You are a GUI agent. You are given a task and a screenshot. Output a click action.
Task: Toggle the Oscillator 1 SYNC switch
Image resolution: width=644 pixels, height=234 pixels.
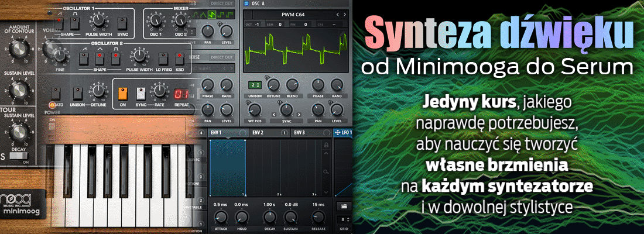coord(122,23)
